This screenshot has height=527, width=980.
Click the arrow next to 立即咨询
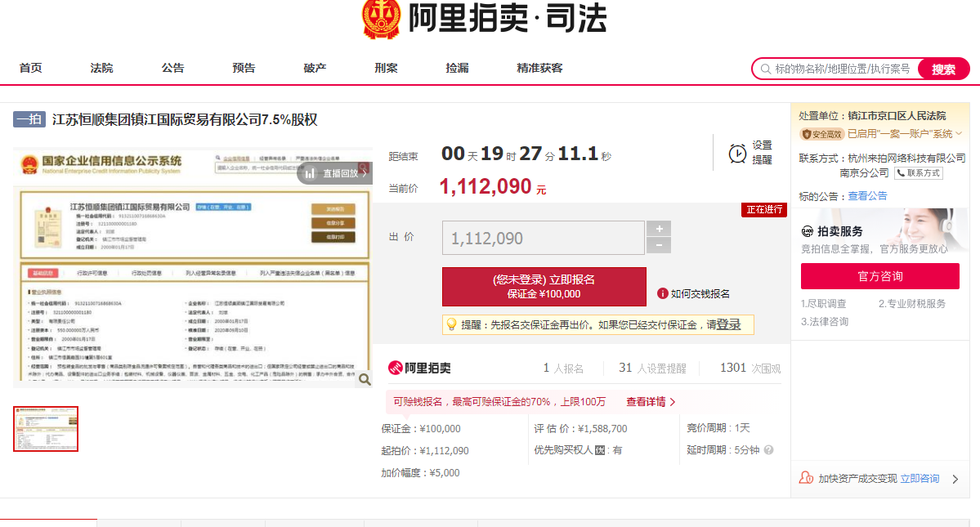tap(955, 479)
